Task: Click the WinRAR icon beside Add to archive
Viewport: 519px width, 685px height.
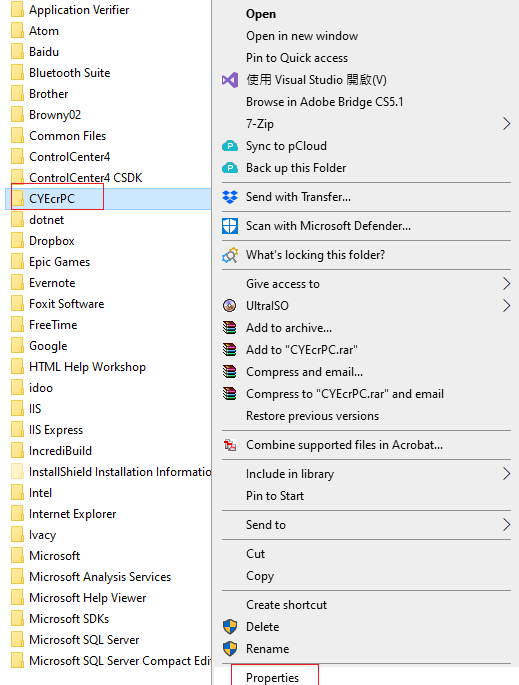Action: (x=229, y=328)
